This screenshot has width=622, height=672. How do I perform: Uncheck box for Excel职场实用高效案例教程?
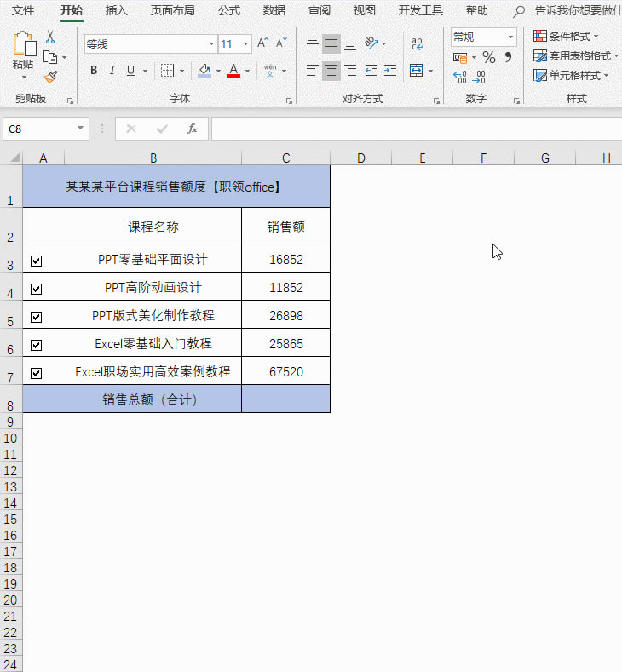(x=37, y=373)
